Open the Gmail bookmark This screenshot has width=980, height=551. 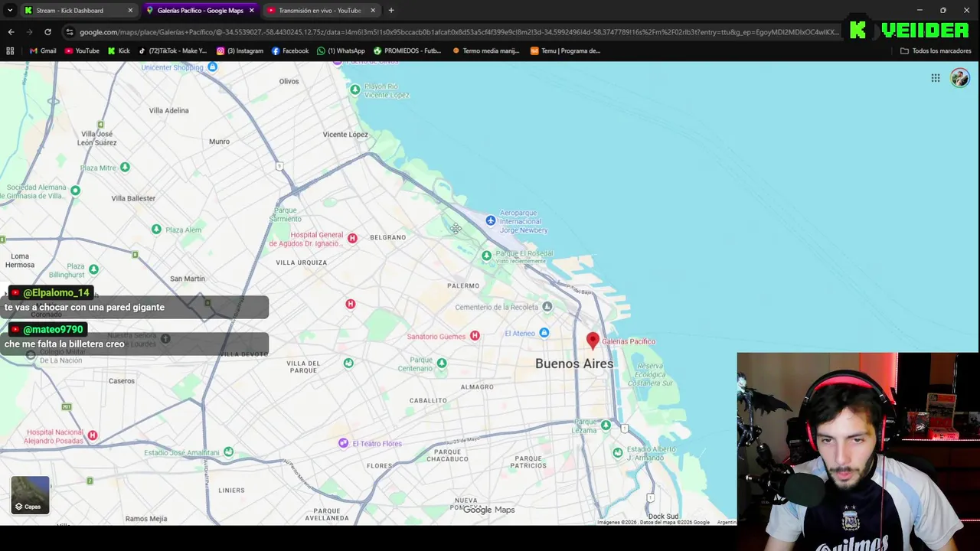pyautogui.click(x=43, y=51)
